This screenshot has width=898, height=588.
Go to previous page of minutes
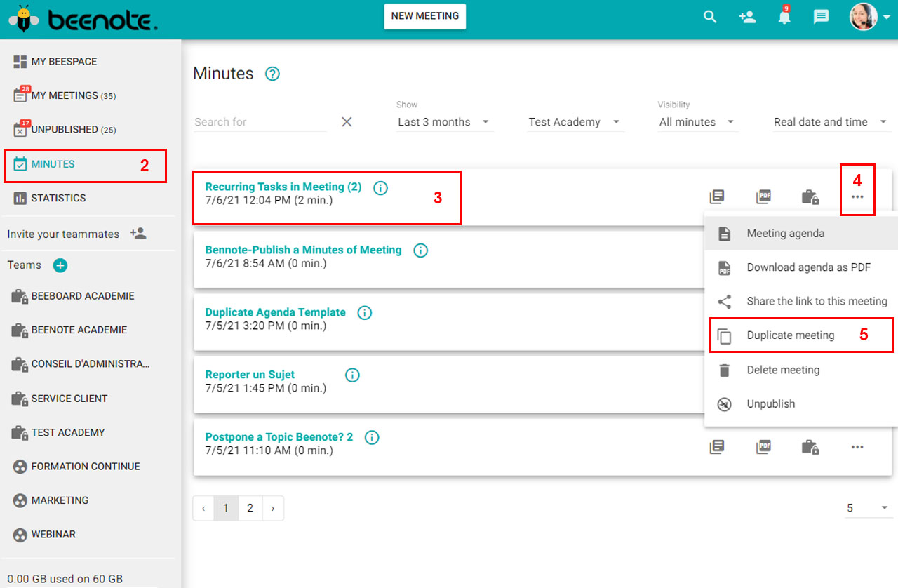[x=203, y=509]
